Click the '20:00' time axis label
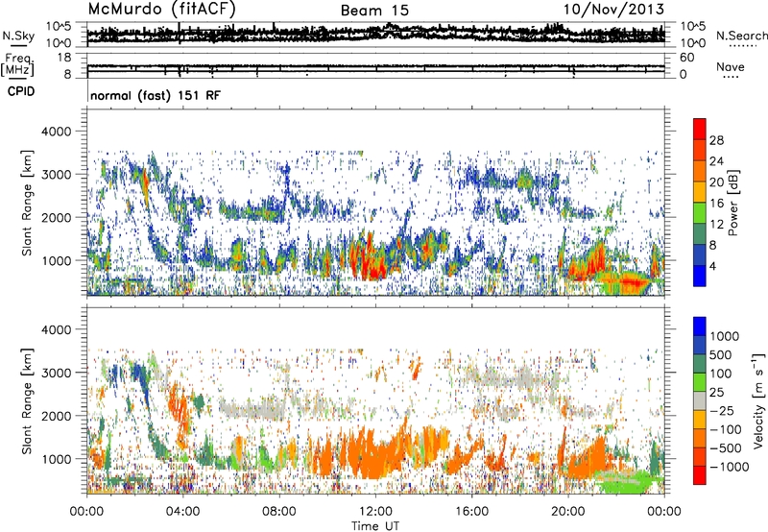This screenshot has height=532, width=768. tap(568, 512)
